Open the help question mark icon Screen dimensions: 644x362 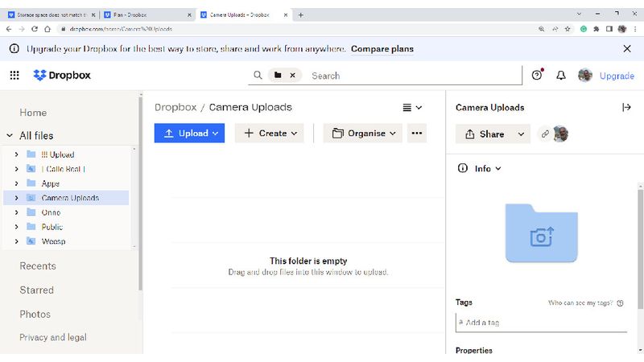point(536,75)
